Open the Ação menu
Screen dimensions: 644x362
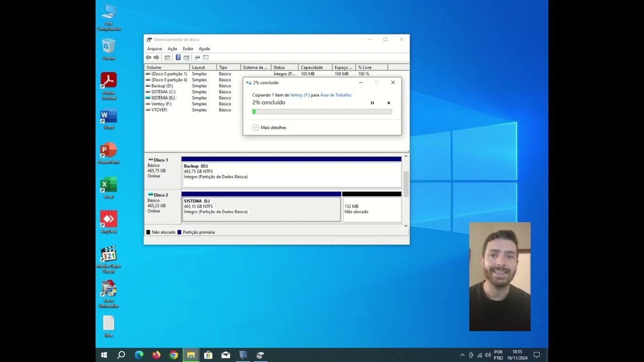172,49
